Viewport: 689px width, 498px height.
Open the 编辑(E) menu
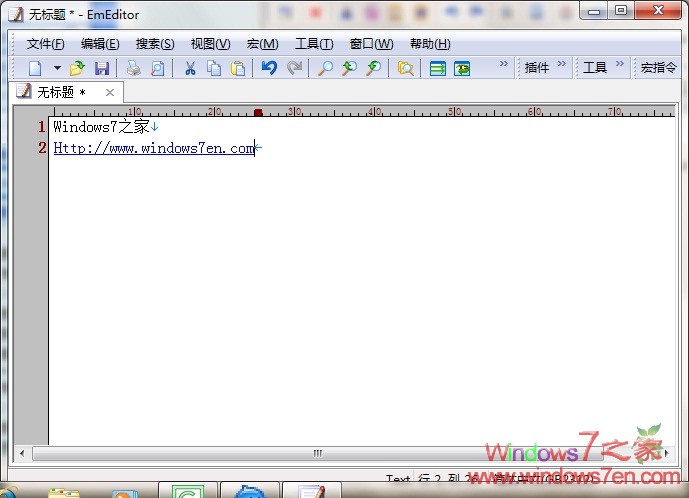(x=100, y=44)
